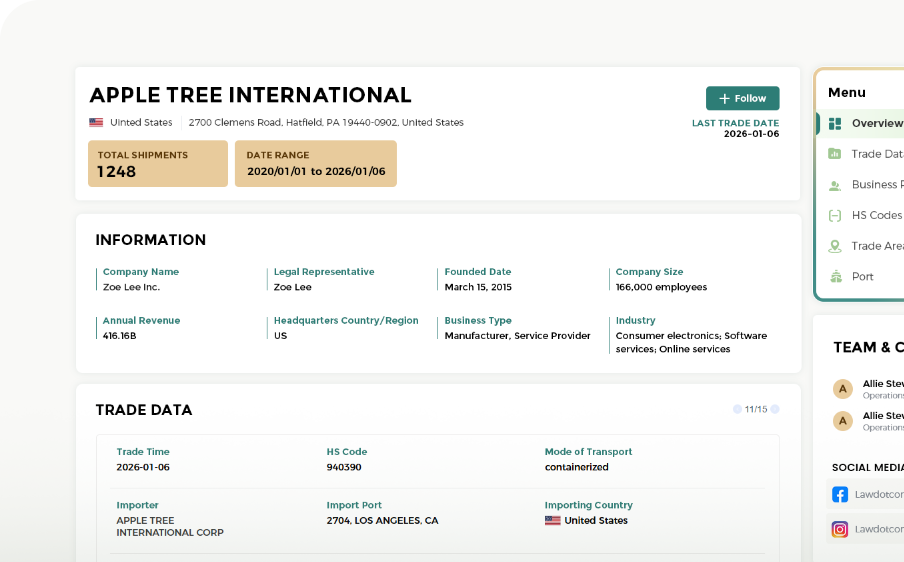The width and height of the screenshot is (904, 562).
Task: Select the Overview menu item
Action: coord(876,123)
